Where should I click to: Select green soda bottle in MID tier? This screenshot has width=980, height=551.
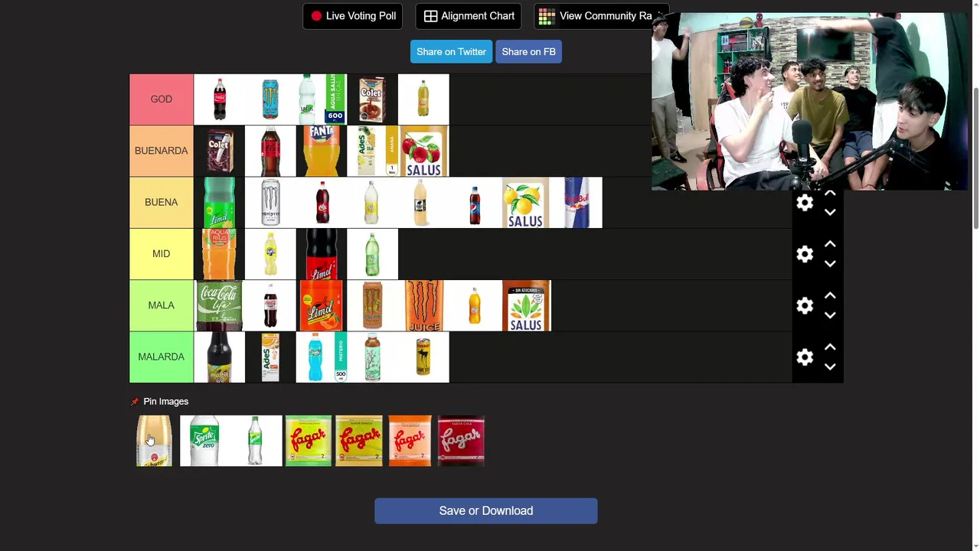[372, 254]
